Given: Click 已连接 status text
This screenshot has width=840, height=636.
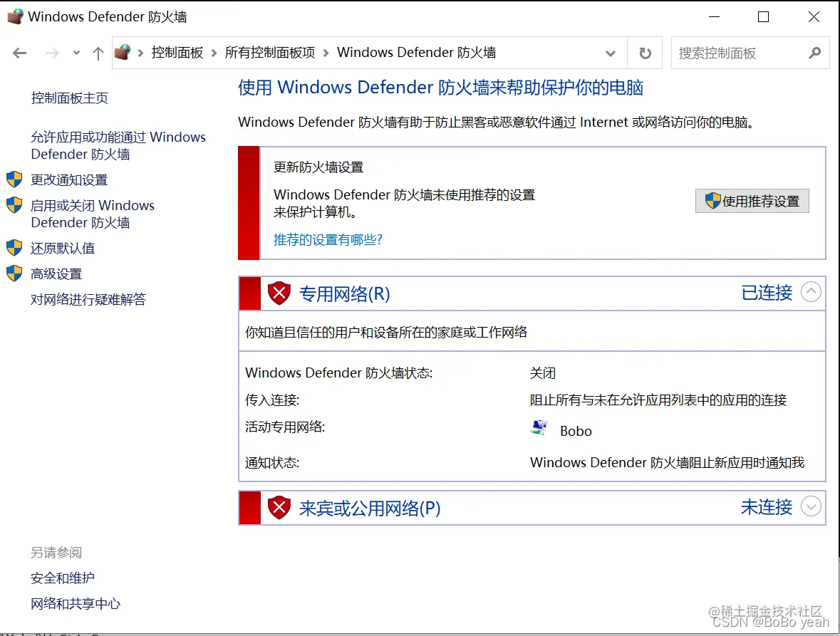Looking at the screenshot, I should click(767, 293).
